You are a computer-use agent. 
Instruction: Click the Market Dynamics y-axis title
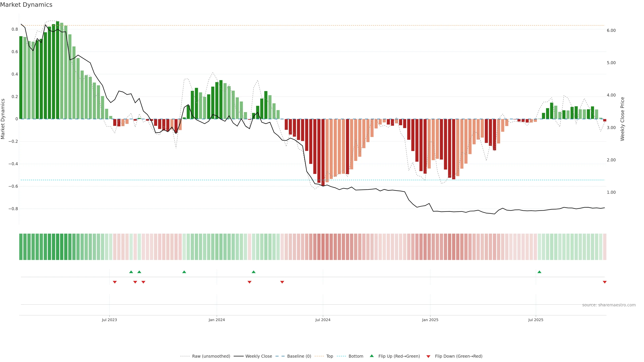pos(3,119)
